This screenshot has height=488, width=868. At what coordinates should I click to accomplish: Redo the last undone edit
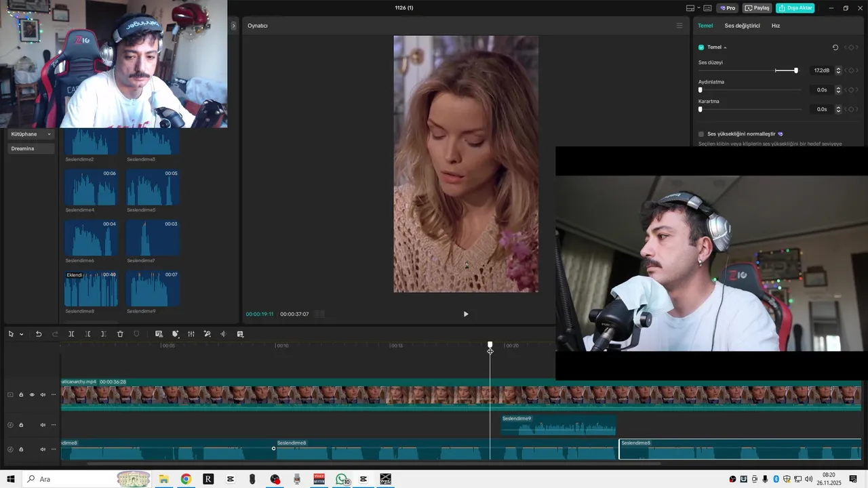[x=56, y=334]
